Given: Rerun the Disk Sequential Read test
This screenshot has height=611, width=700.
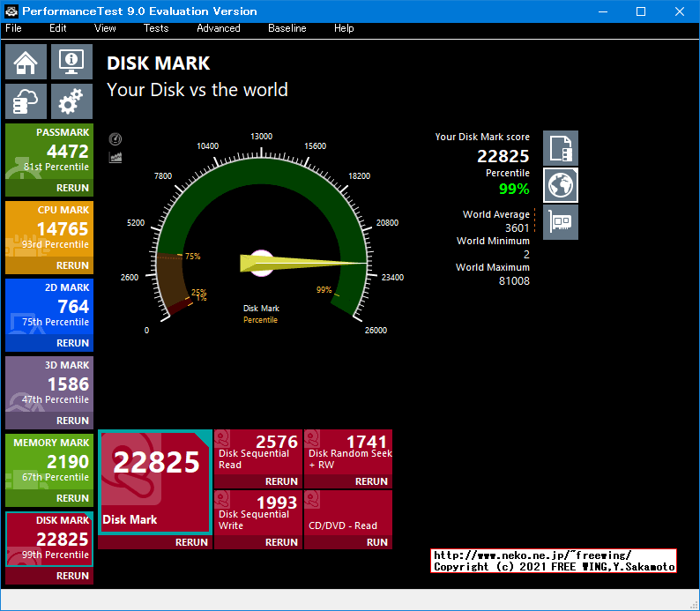Looking at the screenshot, I should tap(281, 481).
